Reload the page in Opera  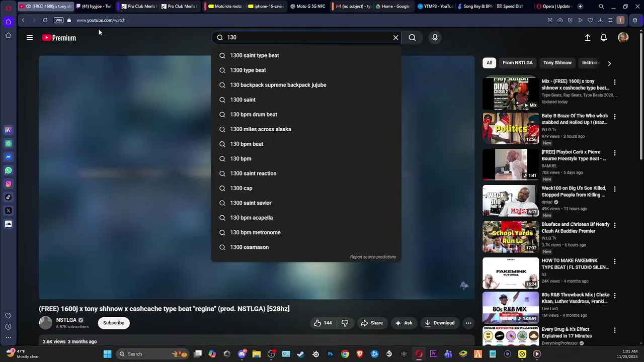click(x=45, y=20)
